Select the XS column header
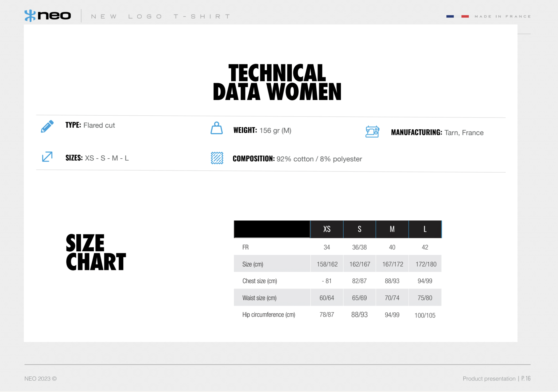Screen dimensions: 558x392 pyautogui.click(x=327, y=229)
